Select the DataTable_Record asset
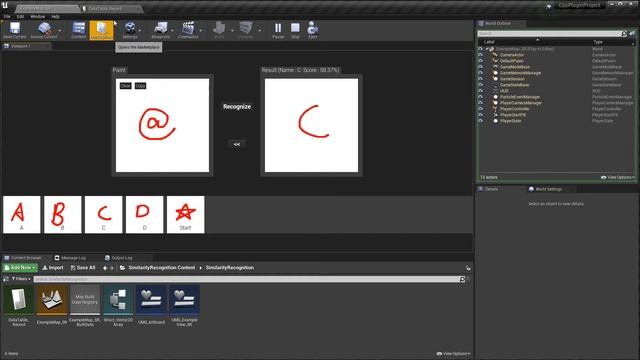Screen dimensions: 640x360 19,306
